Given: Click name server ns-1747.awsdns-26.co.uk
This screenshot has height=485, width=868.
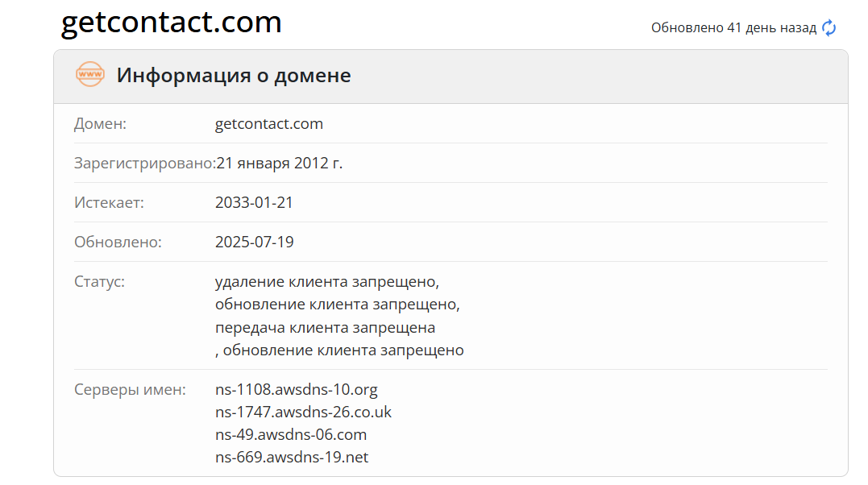Looking at the screenshot, I should [303, 412].
